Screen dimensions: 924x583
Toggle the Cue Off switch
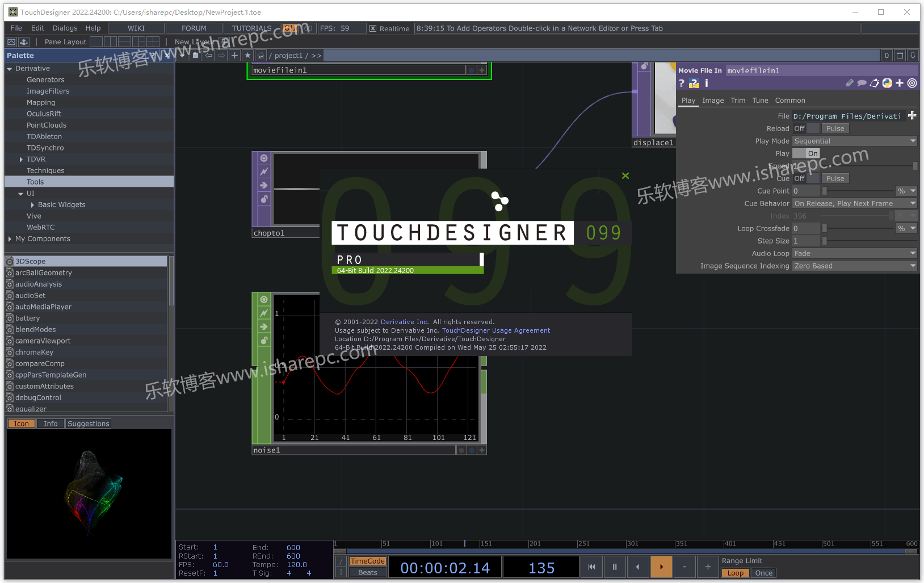pos(806,179)
